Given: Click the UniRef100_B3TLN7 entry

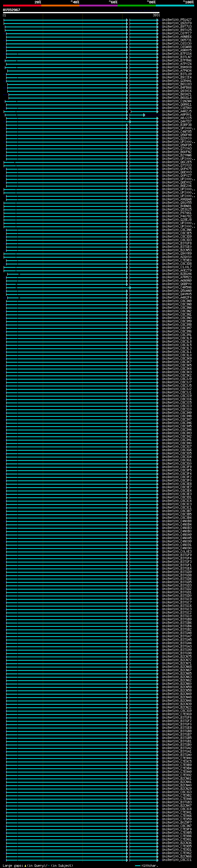Looking at the screenshot, I should coord(176,57).
